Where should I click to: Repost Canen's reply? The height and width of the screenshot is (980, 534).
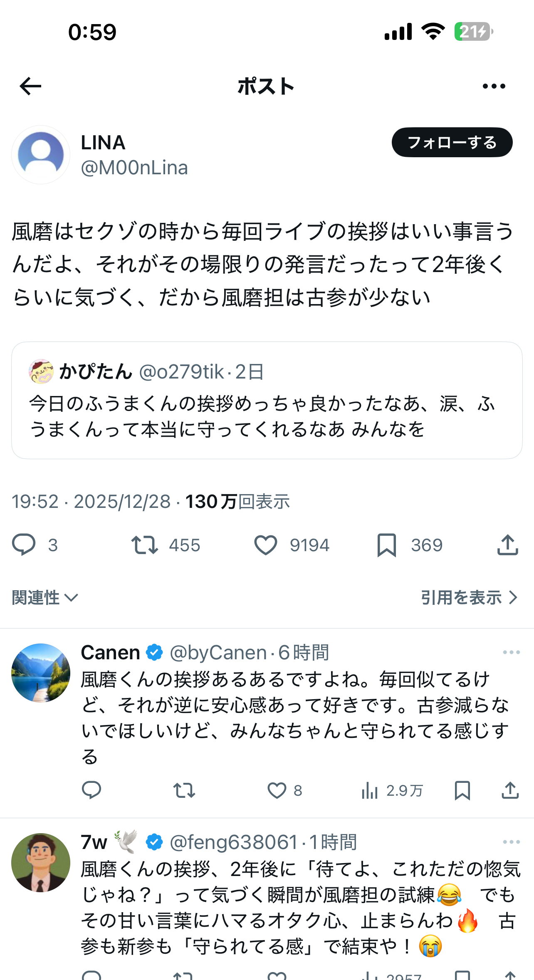(x=184, y=790)
